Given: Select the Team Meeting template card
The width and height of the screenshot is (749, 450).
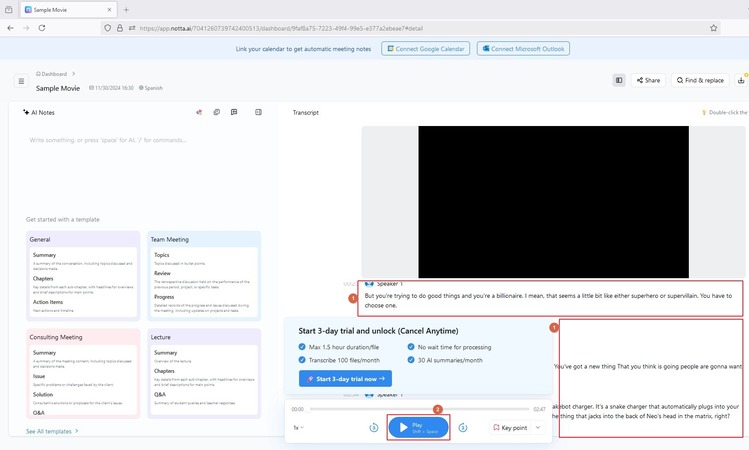Looking at the screenshot, I should pos(204,276).
